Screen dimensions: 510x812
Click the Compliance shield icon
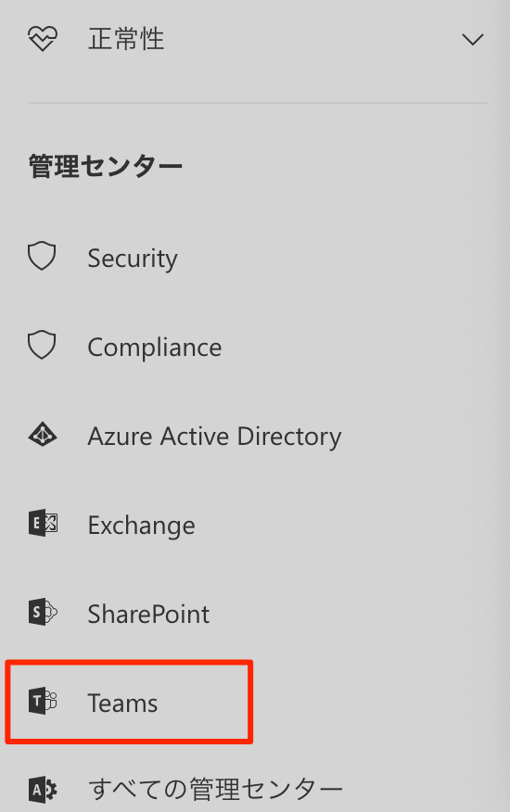point(42,345)
